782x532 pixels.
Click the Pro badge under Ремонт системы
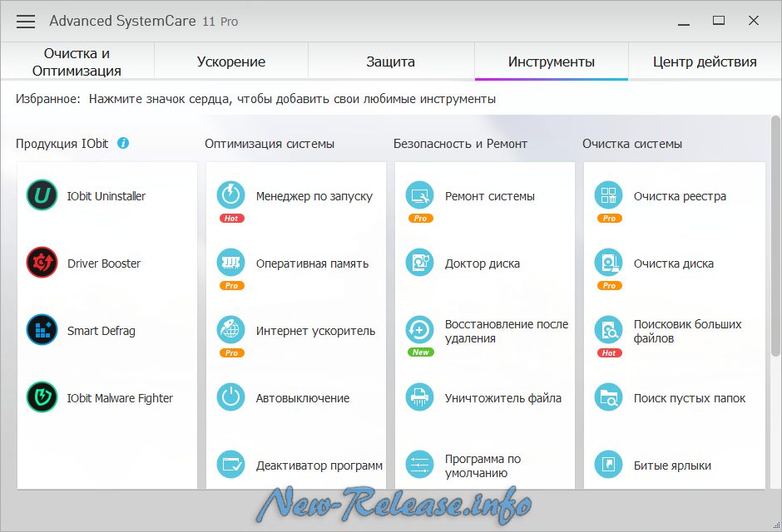(420, 218)
